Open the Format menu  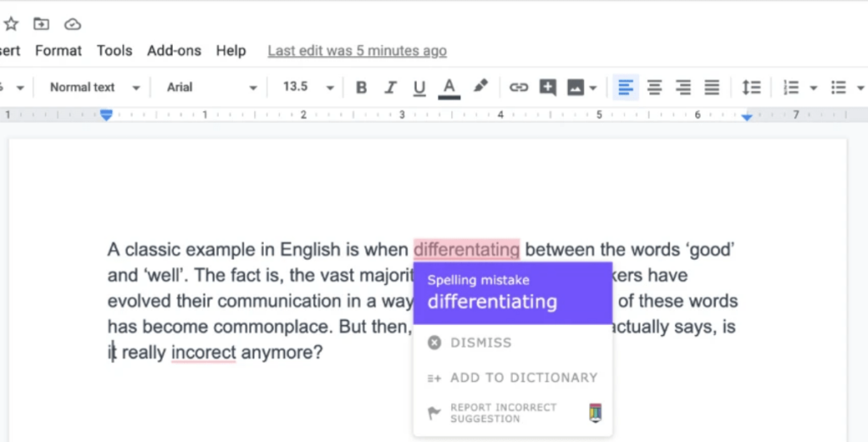(x=58, y=51)
